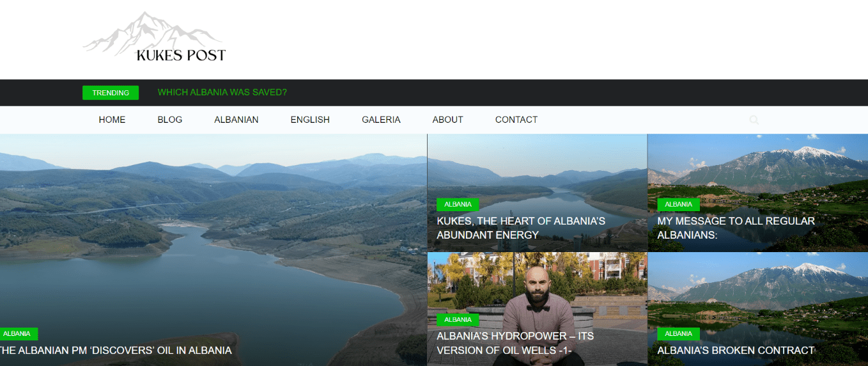Select the ALBANIAN language menu
This screenshot has width=868, height=366.
(236, 120)
